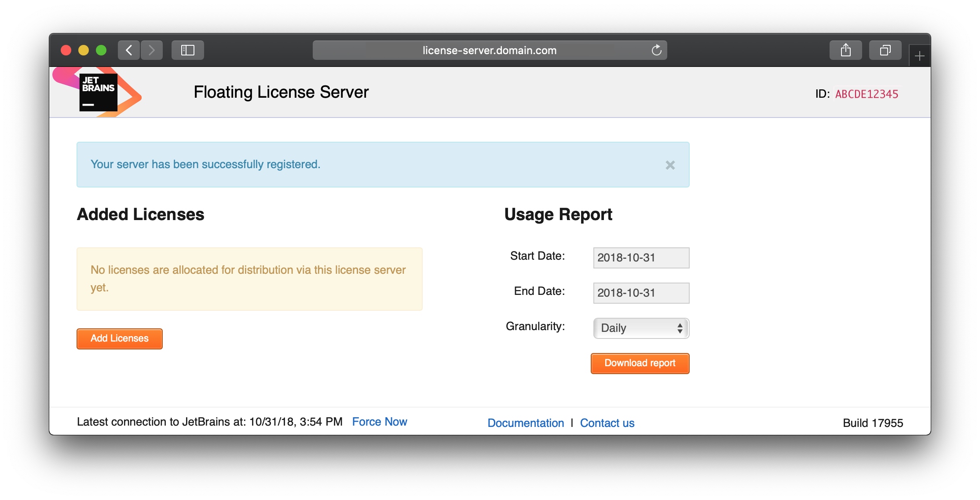Click the Download report button
The height and width of the screenshot is (500, 980).
[x=640, y=363]
